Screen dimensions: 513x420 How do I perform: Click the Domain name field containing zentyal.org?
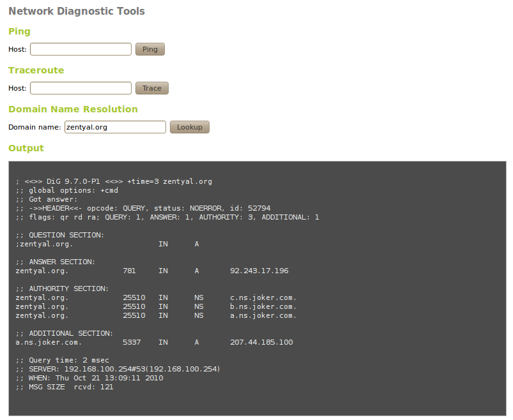pyautogui.click(x=115, y=127)
